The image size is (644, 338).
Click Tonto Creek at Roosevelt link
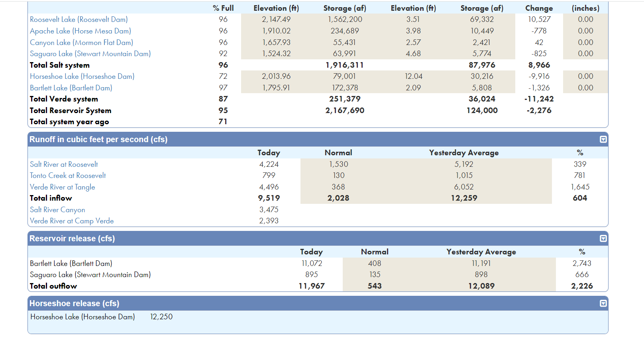[x=68, y=176]
